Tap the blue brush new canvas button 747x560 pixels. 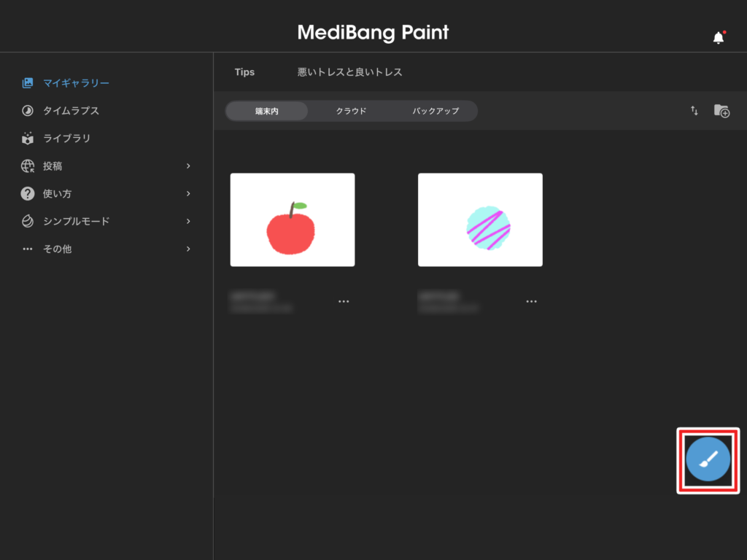708,460
